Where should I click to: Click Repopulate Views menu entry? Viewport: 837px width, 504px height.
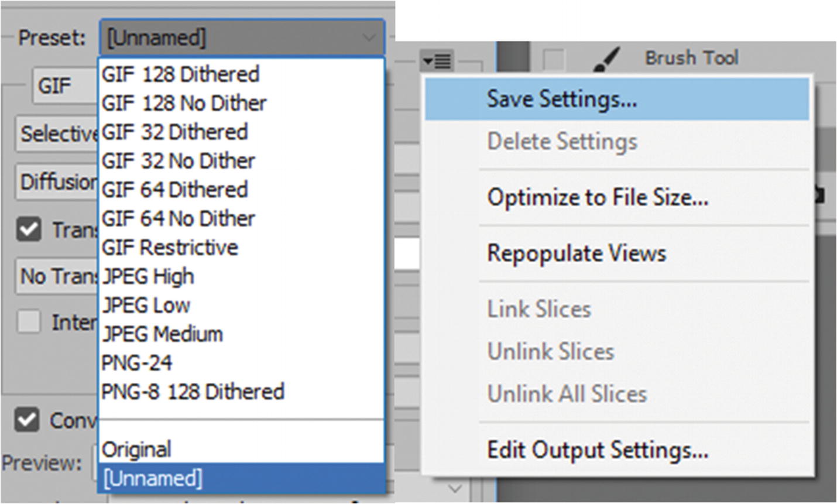point(577,253)
